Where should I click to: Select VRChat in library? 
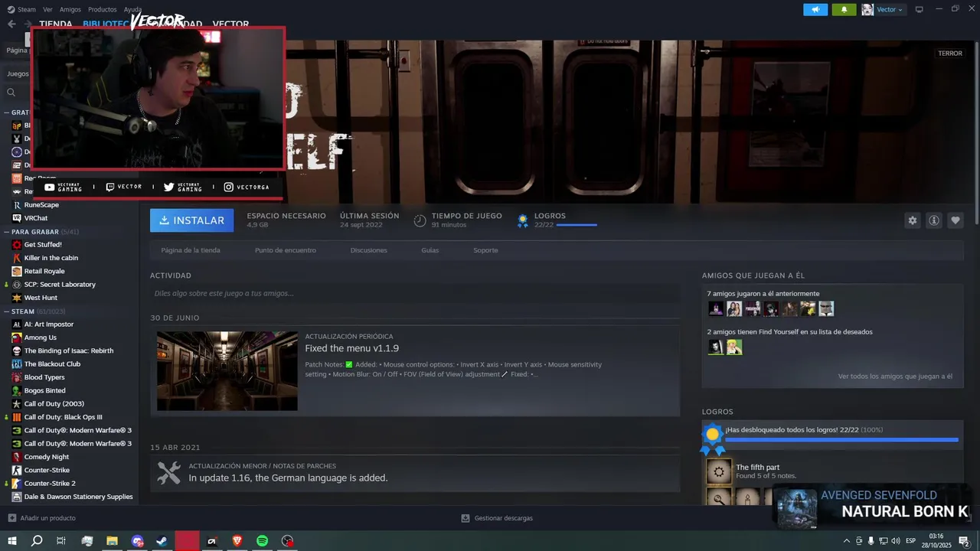36,218
